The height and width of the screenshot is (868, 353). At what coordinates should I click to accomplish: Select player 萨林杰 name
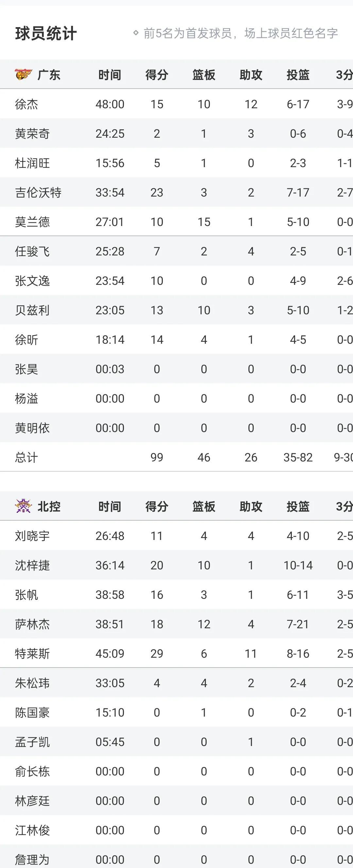(32, 624)
